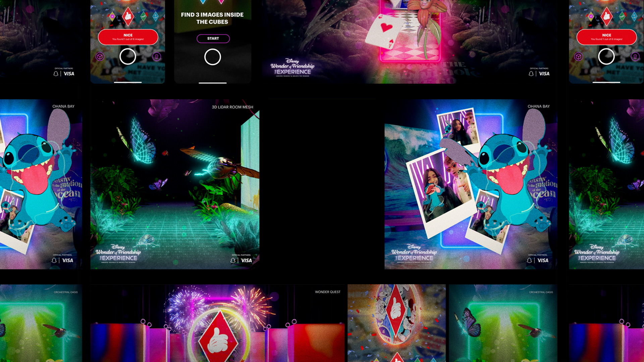The image size is (644, 362).
Task: Tap the shutter circle below the START button
Action: (213, 57)
